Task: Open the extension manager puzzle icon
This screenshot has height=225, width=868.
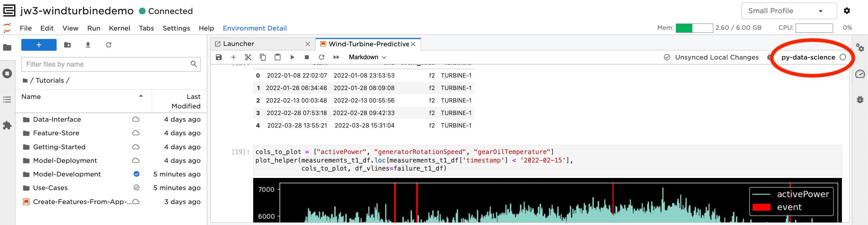Action: point(7,125)
